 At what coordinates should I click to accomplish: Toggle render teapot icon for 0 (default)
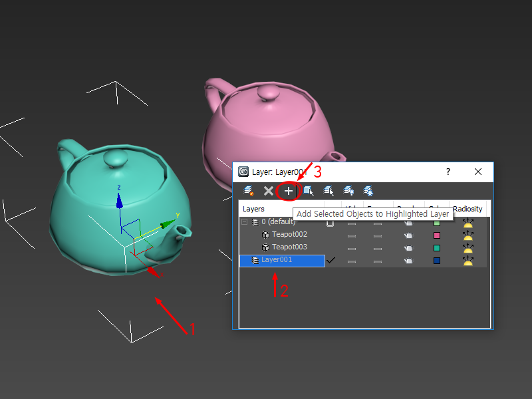coord(409,223)
